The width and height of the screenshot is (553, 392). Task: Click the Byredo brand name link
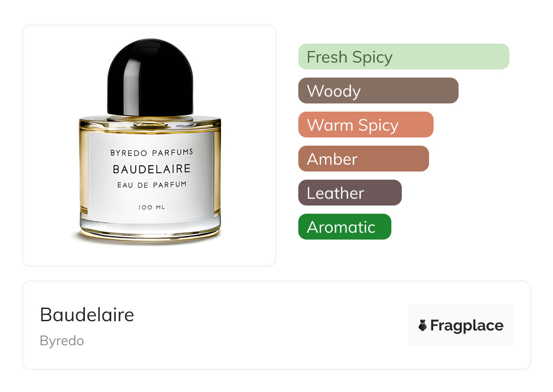[x=62, y=341]
